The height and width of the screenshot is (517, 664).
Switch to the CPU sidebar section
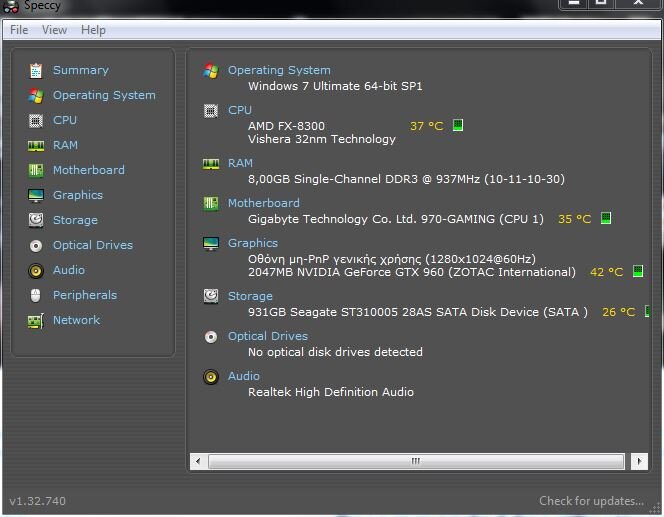[65, 120]
